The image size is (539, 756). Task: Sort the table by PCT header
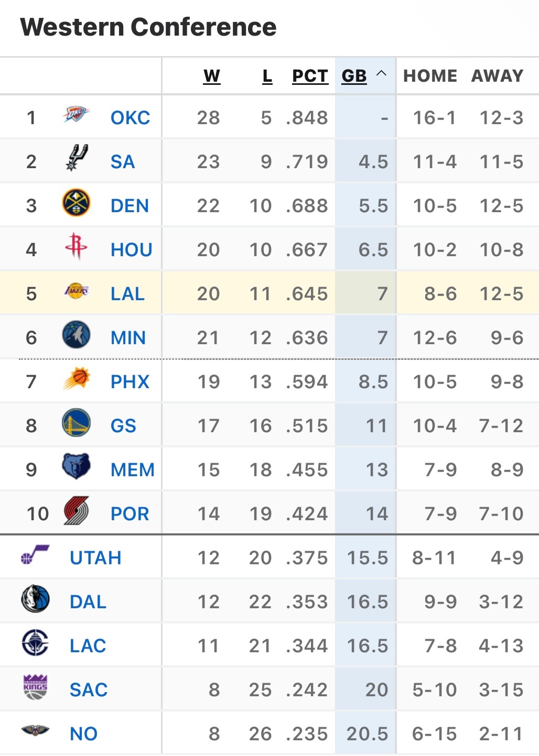click(310, 76)
